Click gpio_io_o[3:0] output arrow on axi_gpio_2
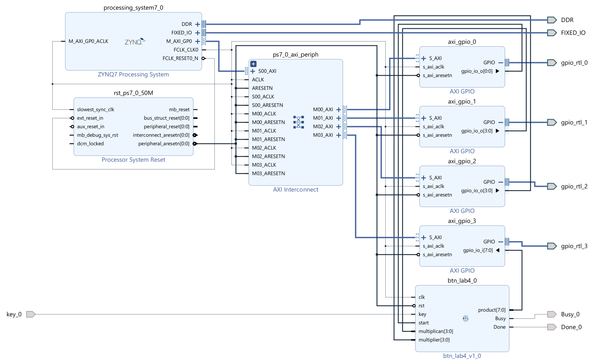604x364 pixels. tap(497, 191)
